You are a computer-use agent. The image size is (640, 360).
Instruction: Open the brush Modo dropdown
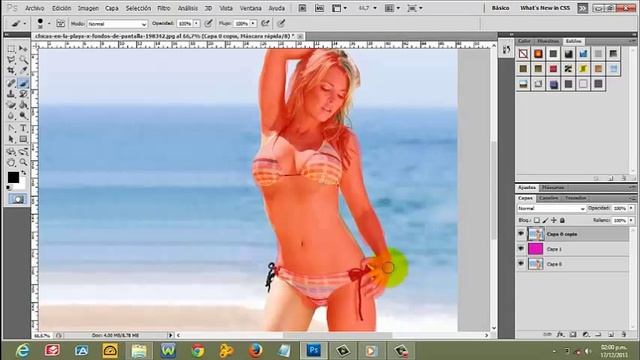click(x=117, y=24)
